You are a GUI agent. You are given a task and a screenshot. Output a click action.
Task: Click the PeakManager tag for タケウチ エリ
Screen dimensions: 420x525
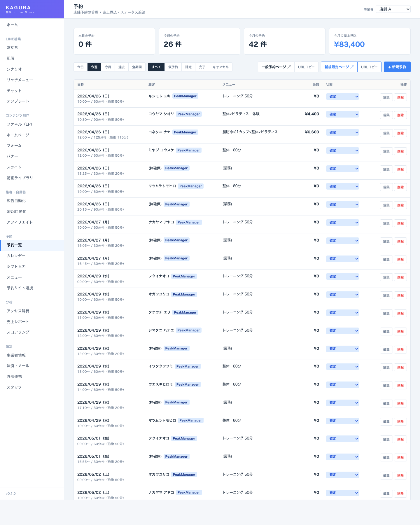[x=185, y=312]
